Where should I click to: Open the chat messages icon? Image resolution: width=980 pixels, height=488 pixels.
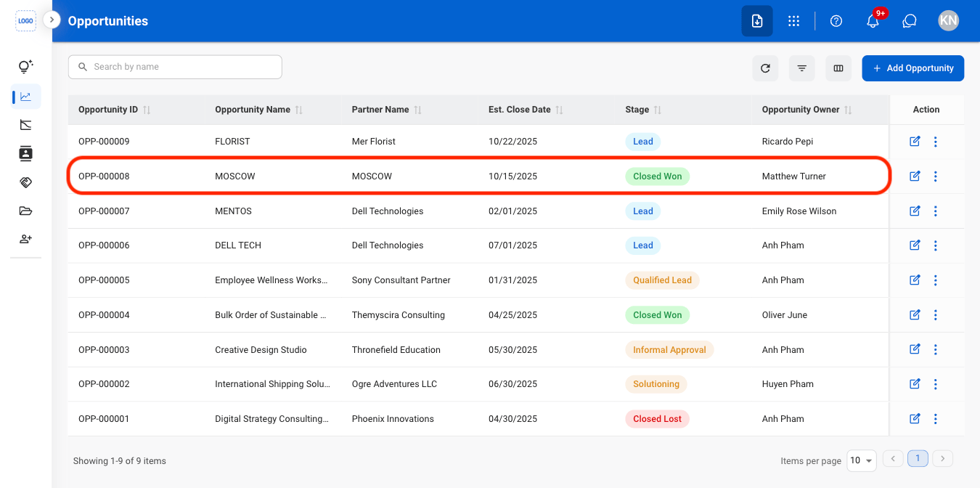910,21
